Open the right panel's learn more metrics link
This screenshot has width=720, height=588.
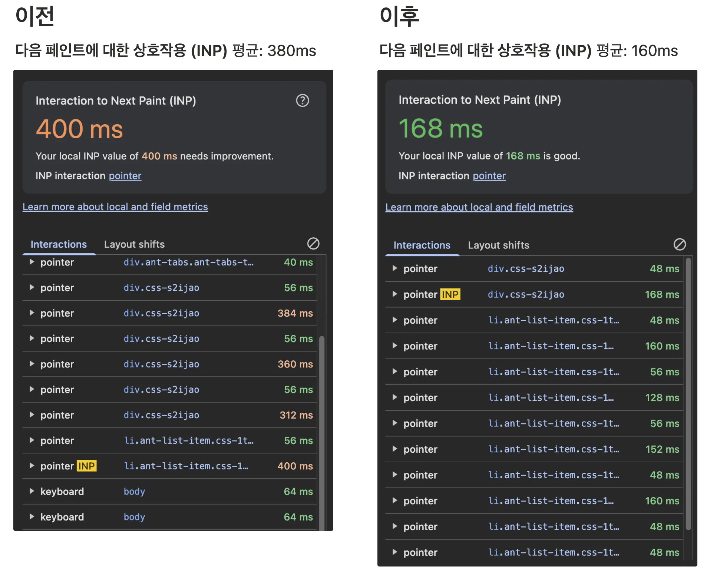coord(479,207)
